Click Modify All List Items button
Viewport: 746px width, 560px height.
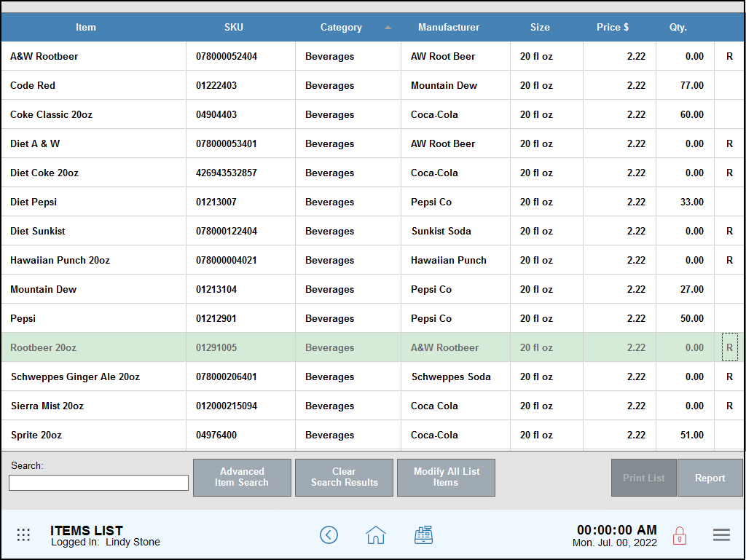[447, 477]
